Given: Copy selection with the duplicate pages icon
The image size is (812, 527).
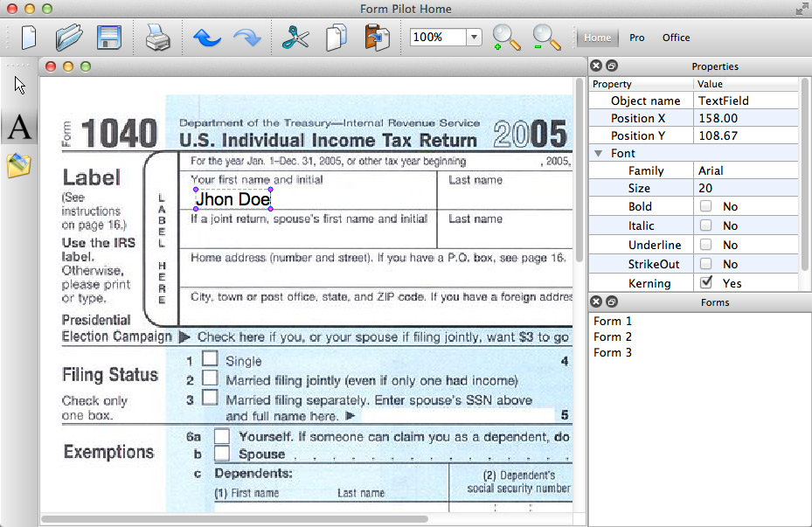Looking at the screenshot, I should (337, 38).
